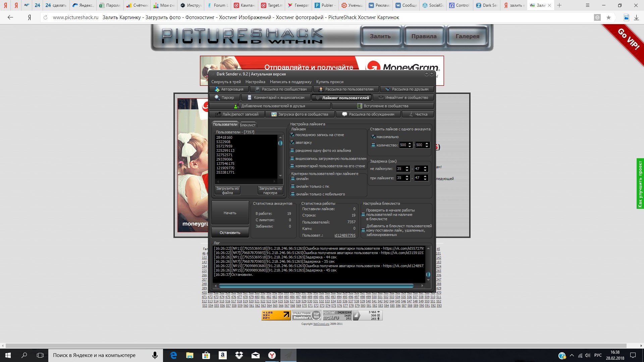Open Комментарий к видеозаписям module
The height and width of the screenshot is (362, 644).
(276, 98)
